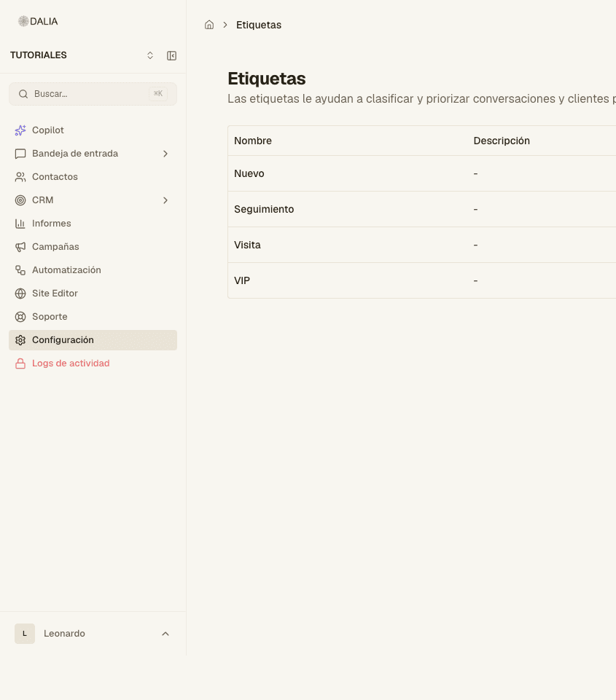
Task: Select the Seguimiento tag row
Action: [421, 209]
